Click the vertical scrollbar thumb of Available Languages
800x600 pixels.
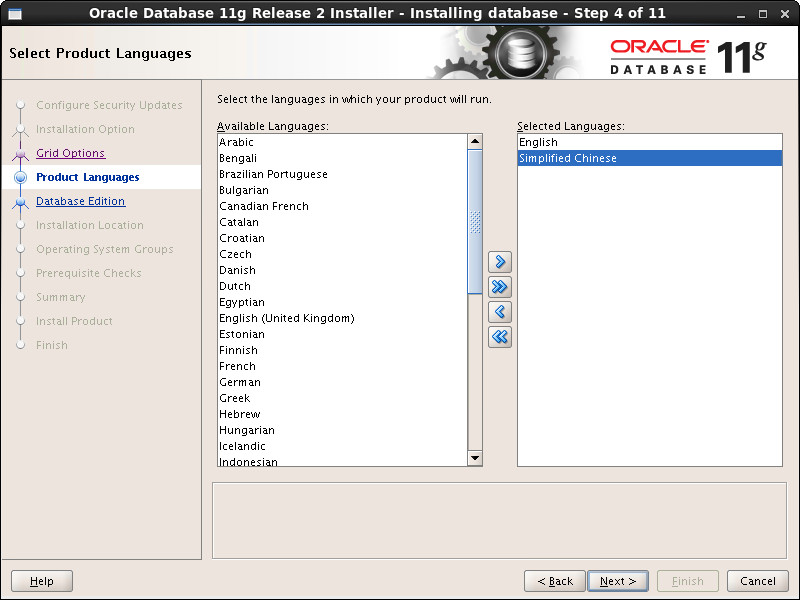pyautogui.click(x=475, y=222)
